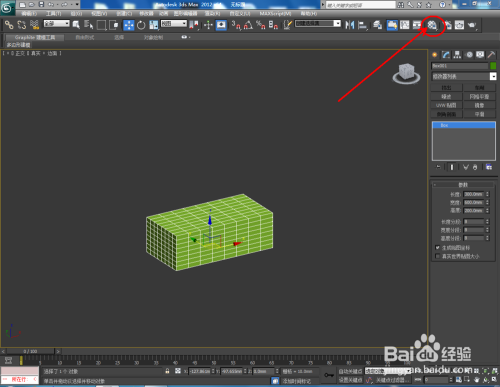
Task: Toggle the Angle Snap button
Action: (x=248, y=25)
